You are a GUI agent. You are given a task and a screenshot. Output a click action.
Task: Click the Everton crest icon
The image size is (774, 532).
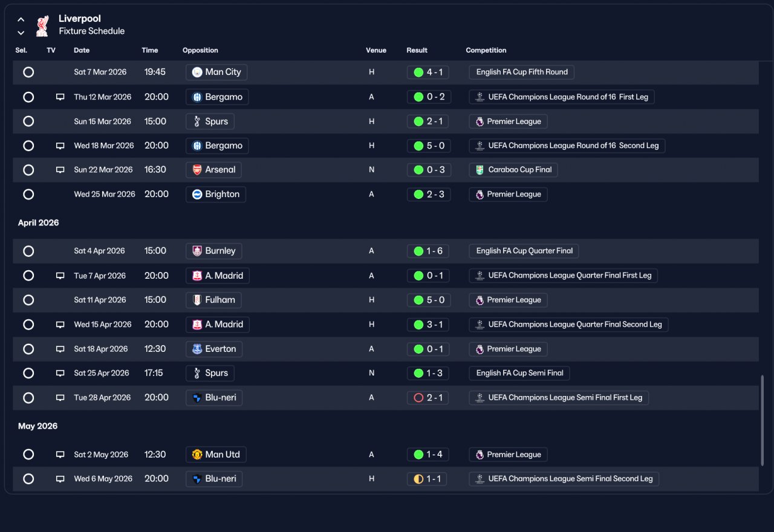click(x=197, y=349)
